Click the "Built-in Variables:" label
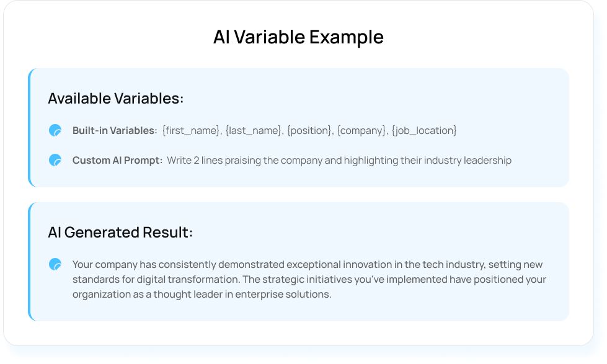Viewport: 607px width, 364px height. pyautogui.click(x=115, y=130)
